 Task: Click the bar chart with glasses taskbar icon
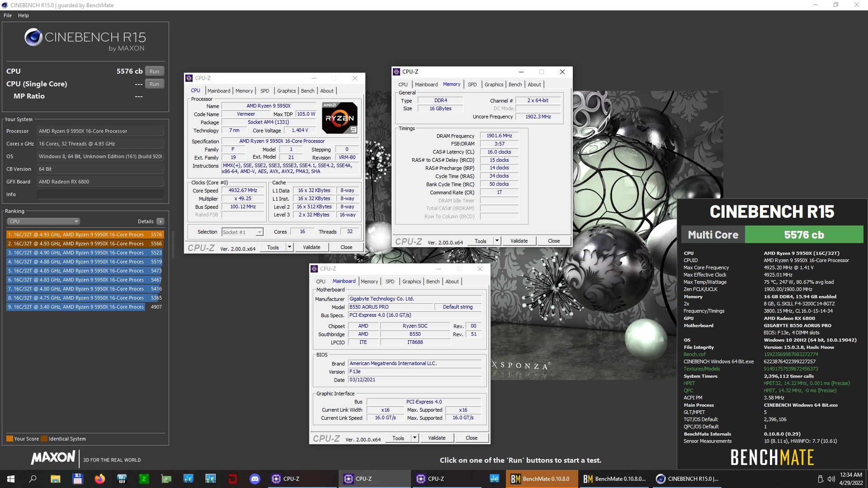(x=210, y=479)
